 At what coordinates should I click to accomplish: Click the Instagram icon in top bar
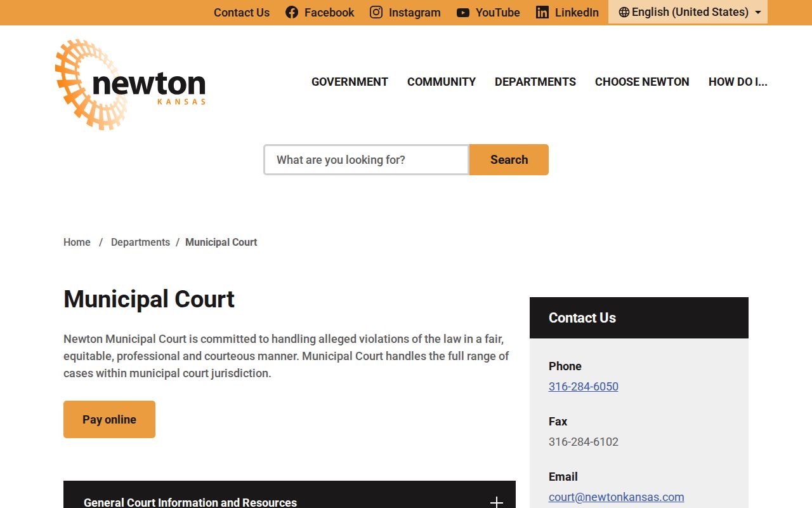376,12
